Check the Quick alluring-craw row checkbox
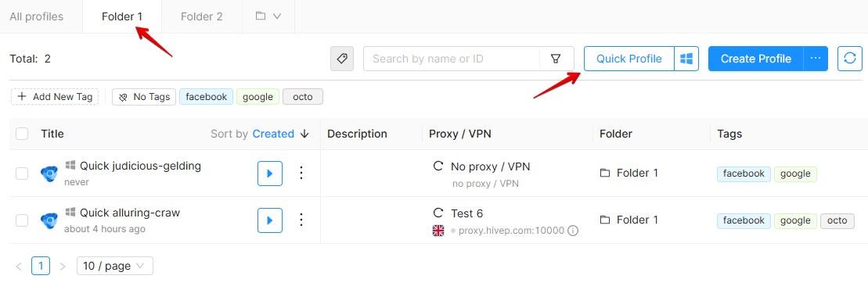 pos(22,220)
